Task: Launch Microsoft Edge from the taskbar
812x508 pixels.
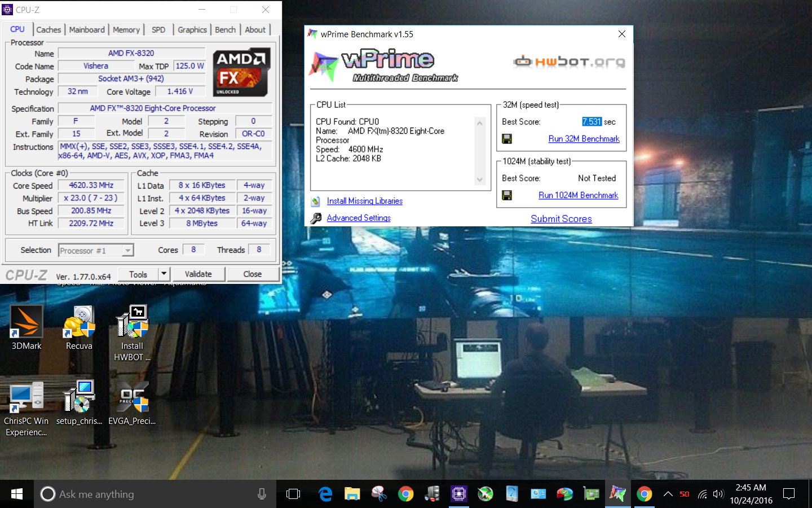Action: pyautogui.click(x=325, y=494)
